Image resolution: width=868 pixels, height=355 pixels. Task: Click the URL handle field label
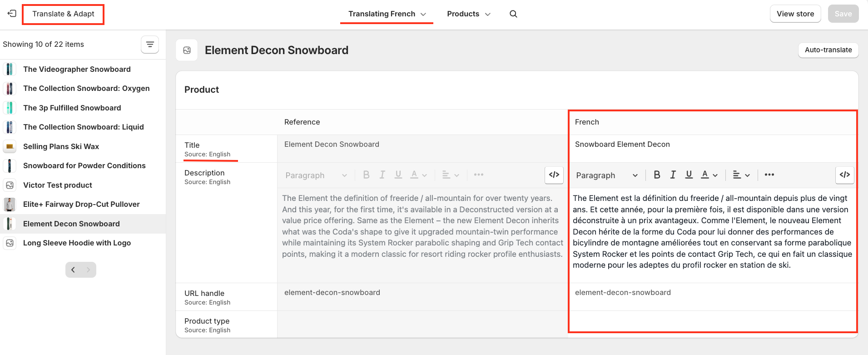(x=204, y=294)
